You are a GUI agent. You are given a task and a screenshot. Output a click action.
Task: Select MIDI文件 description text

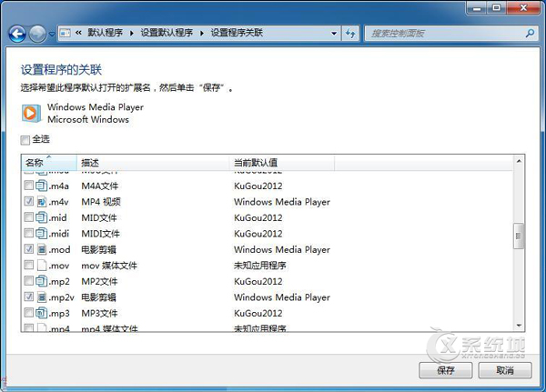[x=100, y=234]
